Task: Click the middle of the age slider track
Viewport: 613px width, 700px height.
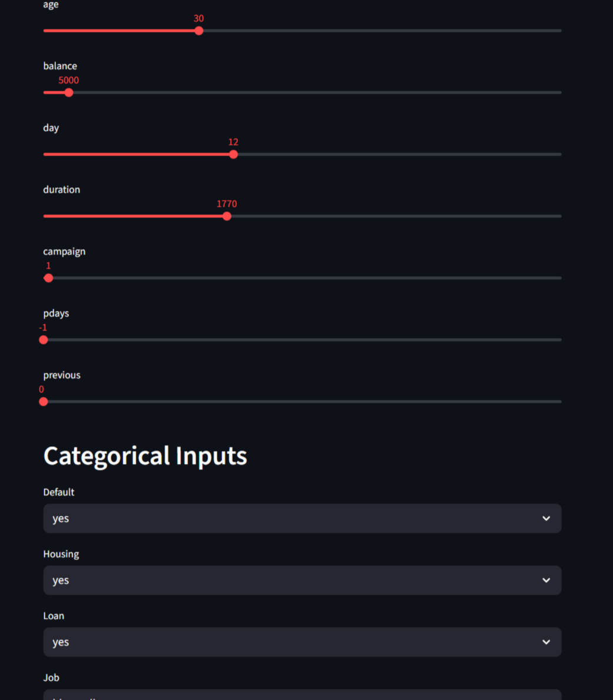Action: click(302, 31)
